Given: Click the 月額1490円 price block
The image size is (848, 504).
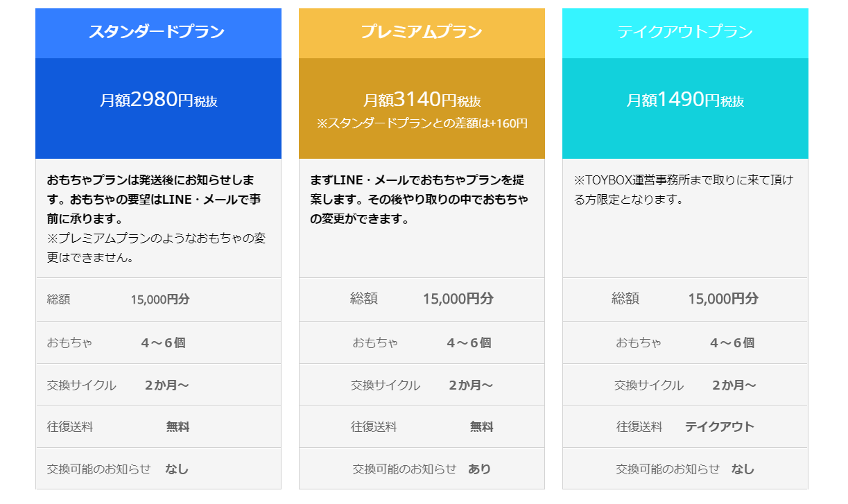Looking at the screenshot, I should (685, 108).
